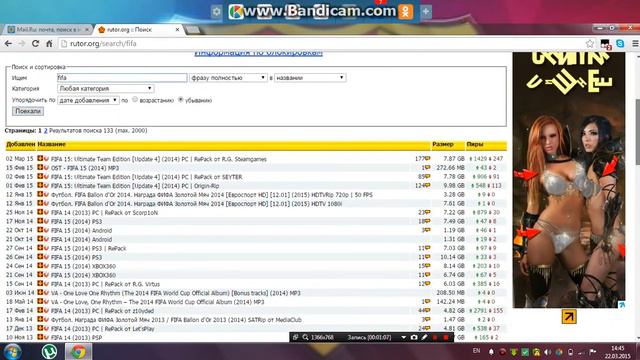Open a new browser tab
The width and height of the screenshot is (640, 360).
193,29
